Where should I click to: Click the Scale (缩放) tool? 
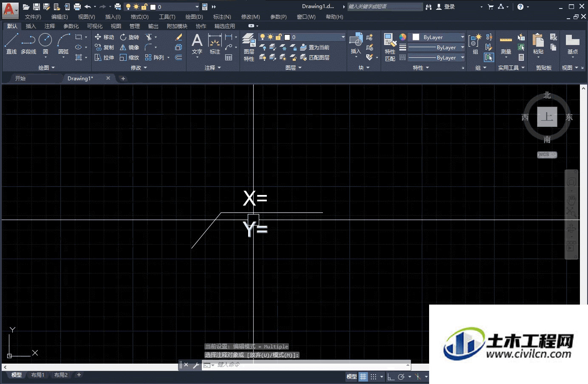[130, 57]
